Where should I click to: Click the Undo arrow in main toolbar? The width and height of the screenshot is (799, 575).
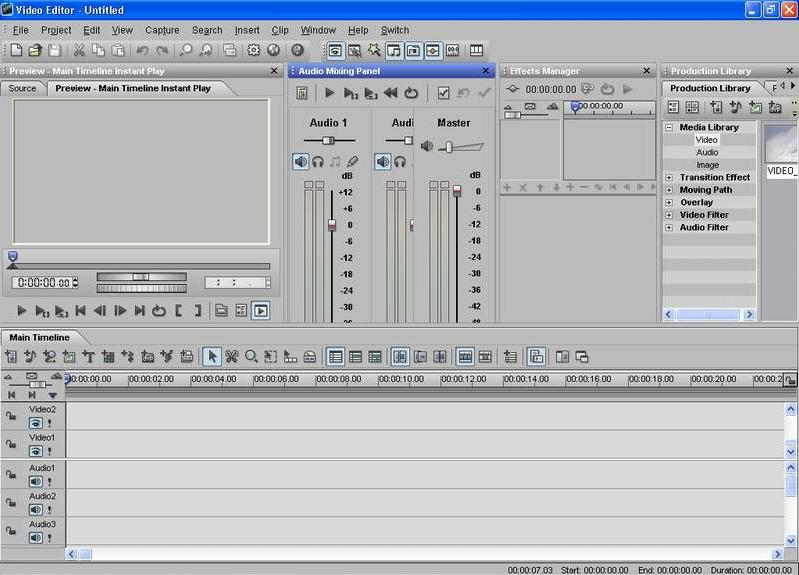pyautogui.click(x=142, y=50)
